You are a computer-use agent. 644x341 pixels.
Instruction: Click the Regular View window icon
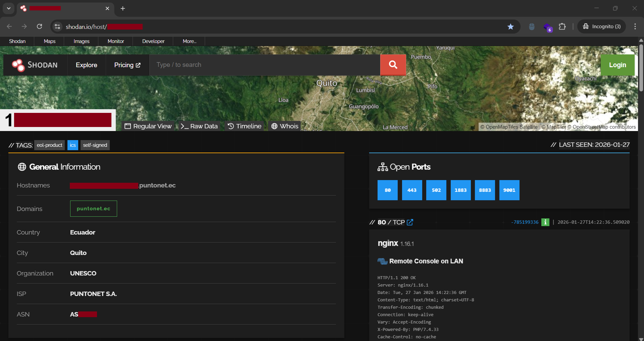[128, 126]
